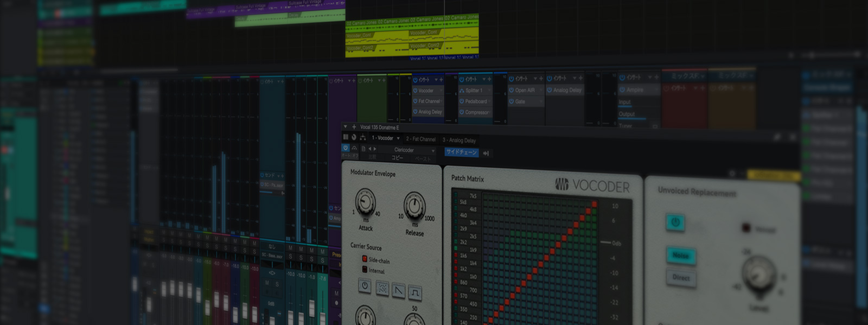This screenshot has width=868, height=325.
Task: Click the Splitter 1 routing icon
Action: pos(462,91)
